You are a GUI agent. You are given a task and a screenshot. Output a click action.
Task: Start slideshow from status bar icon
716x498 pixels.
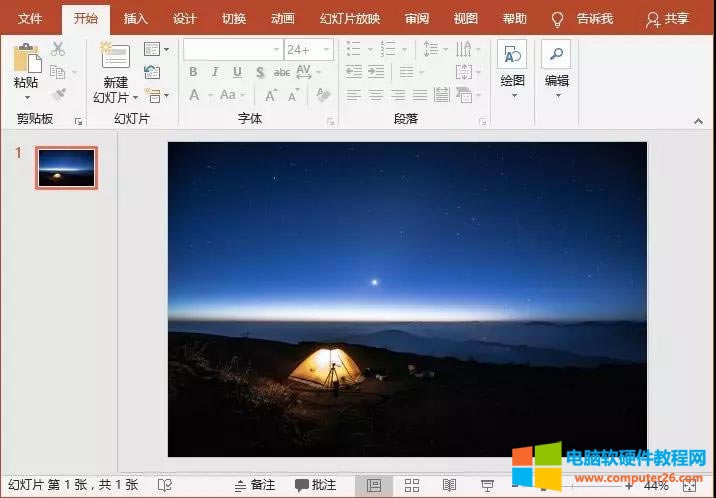point(487,485)
